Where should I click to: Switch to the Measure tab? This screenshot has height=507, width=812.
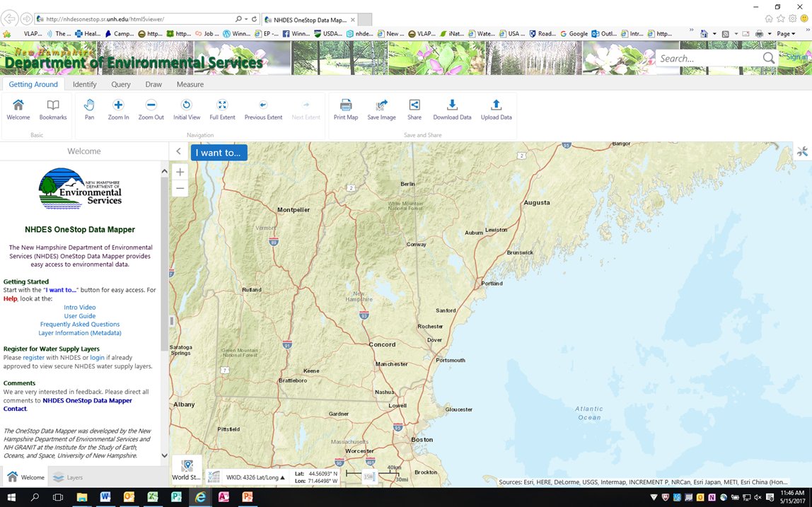(190, 84)
